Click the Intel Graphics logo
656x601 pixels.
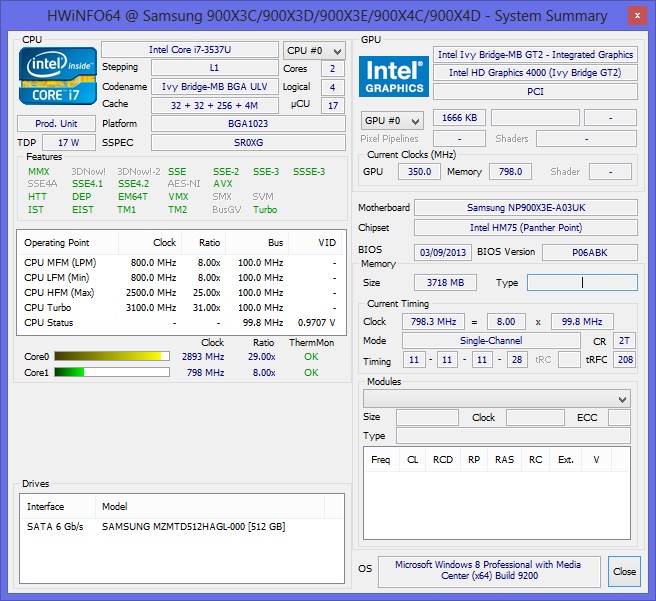coord(394,77)
